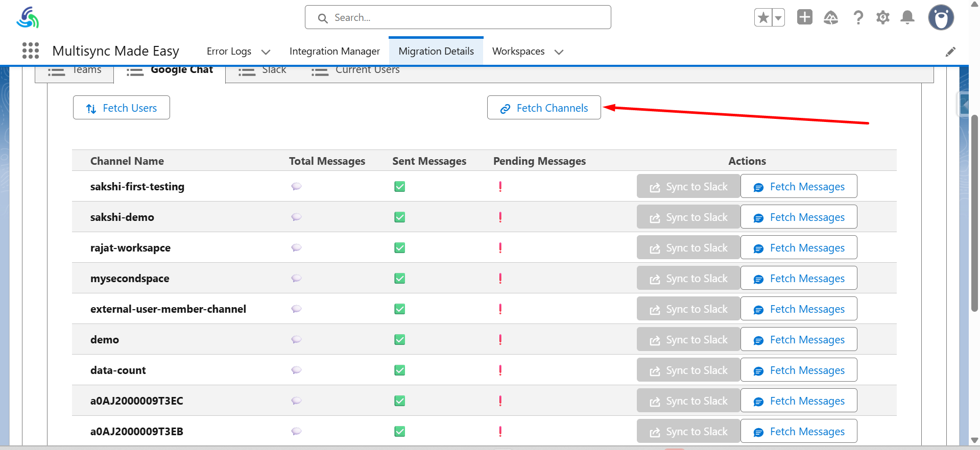
Task: Open the side utility panel handle
Action: [x=963, y=105]
